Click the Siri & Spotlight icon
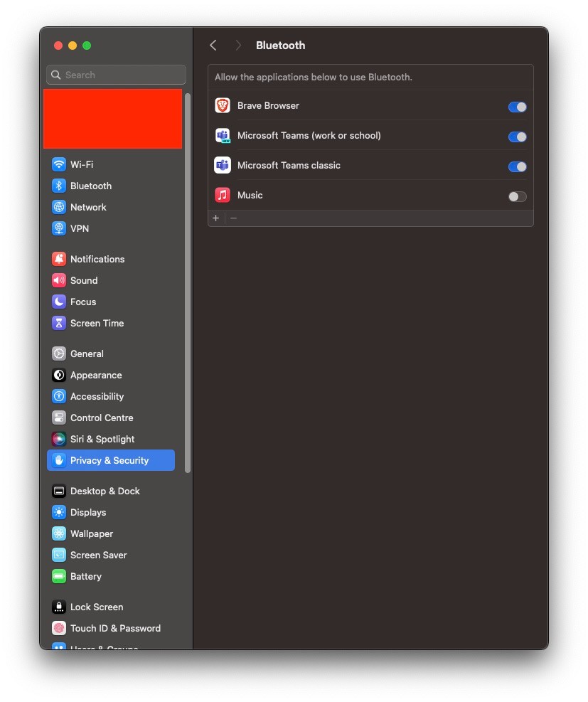Screen dimensions: 588x702 (58, 439)
